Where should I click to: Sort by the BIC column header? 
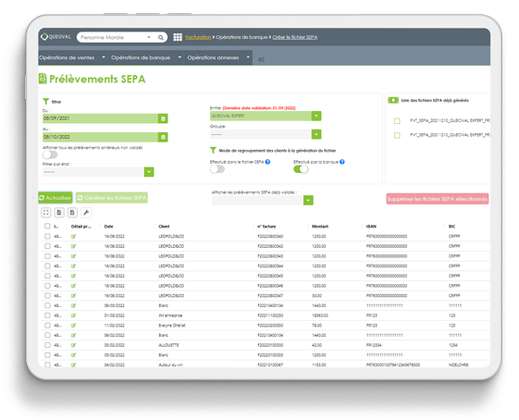point(451,227)
